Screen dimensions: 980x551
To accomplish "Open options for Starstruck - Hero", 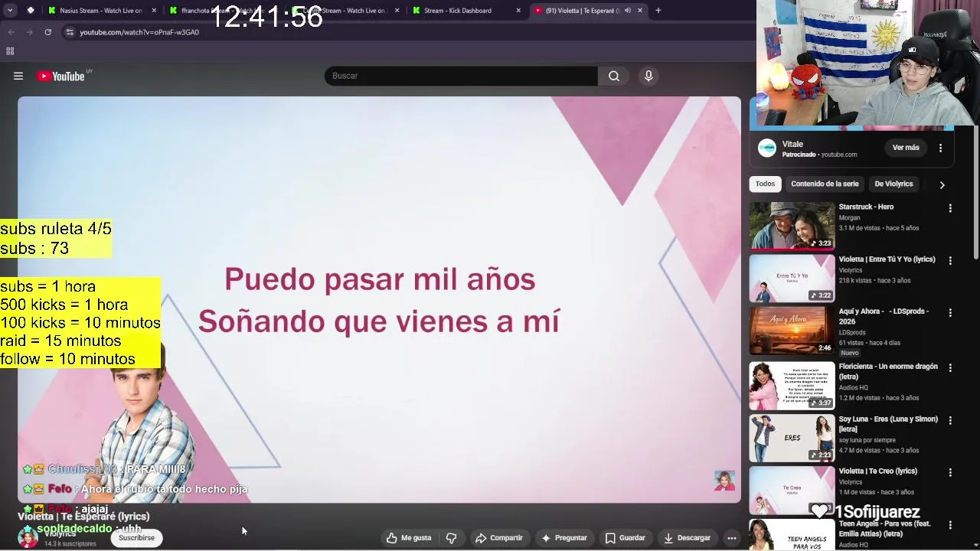I will click(x=950, y=208).
